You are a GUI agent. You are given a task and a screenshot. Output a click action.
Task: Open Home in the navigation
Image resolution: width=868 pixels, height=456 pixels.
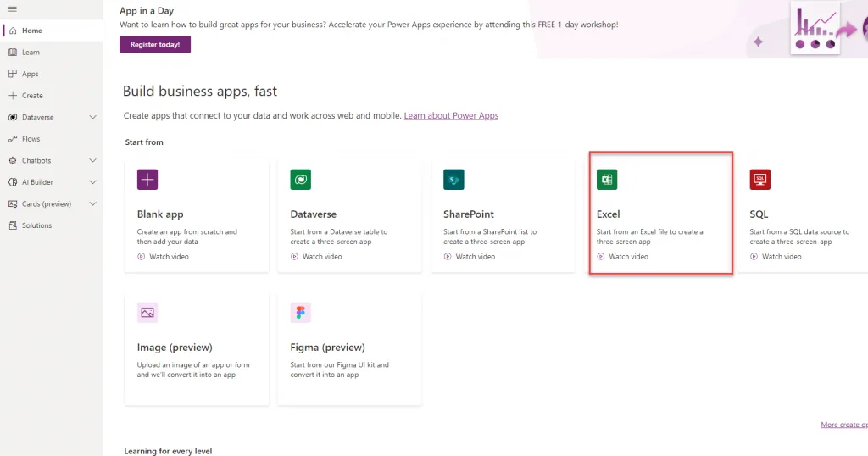click(52, 31)
